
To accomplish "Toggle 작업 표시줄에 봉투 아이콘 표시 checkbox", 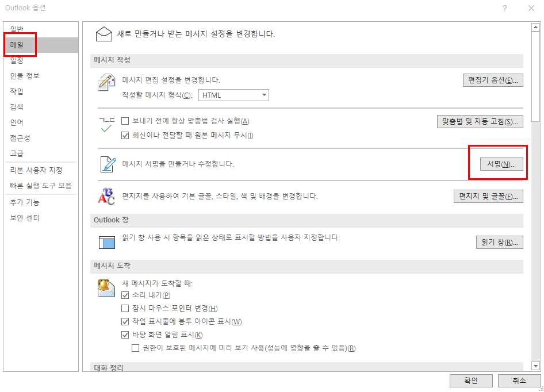I will [125, 321].
